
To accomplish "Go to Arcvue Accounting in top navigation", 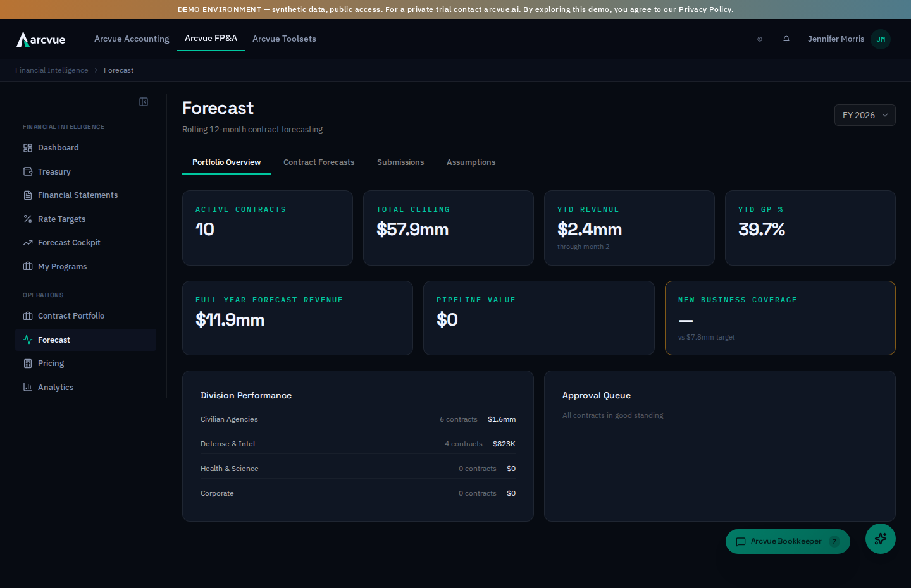I will (132, 39).
